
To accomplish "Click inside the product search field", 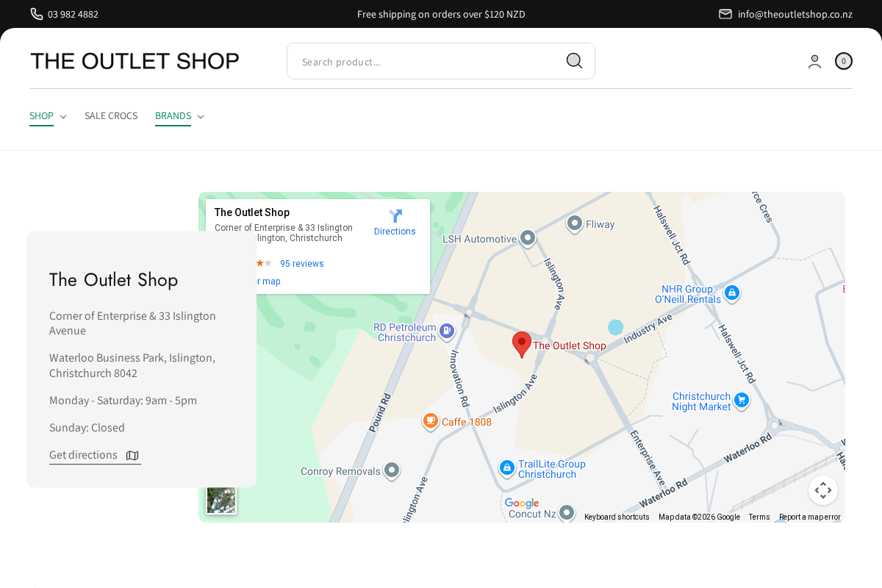I will point(426,61).
